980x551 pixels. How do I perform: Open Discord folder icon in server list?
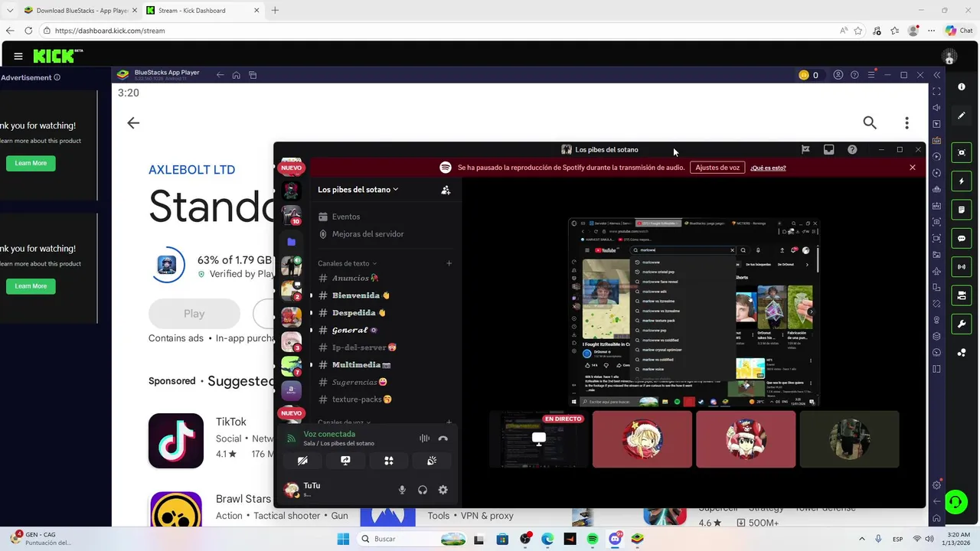click(x=291, y=242)
